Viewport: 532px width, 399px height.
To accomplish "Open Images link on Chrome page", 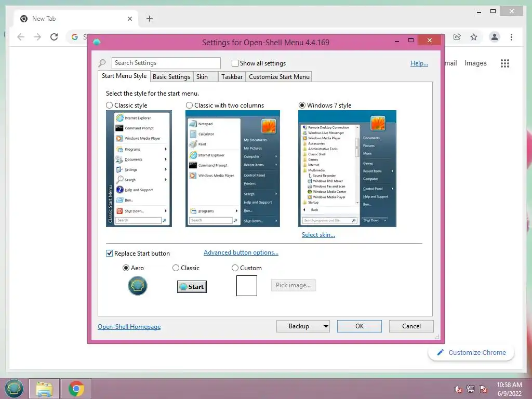I will 475,63.
